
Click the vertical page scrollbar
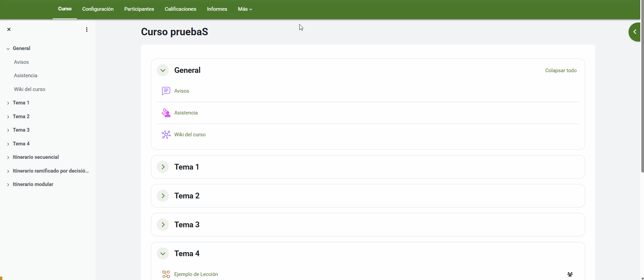point(642,101)
